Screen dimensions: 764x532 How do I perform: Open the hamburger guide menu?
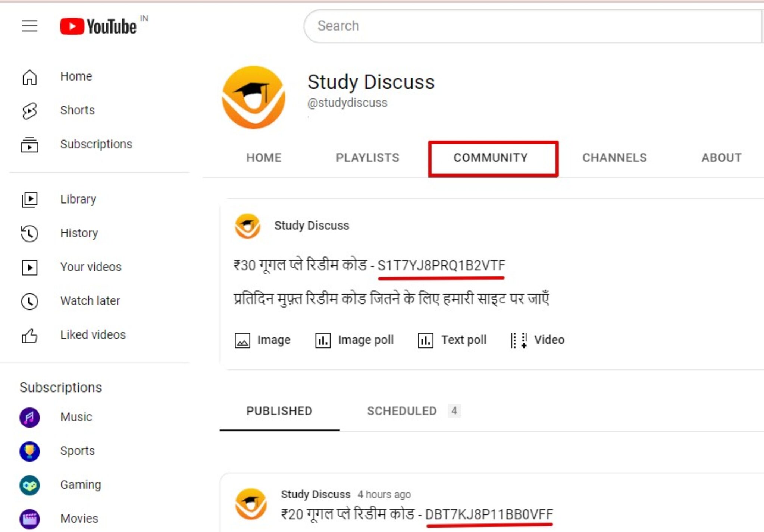[29, 26]
